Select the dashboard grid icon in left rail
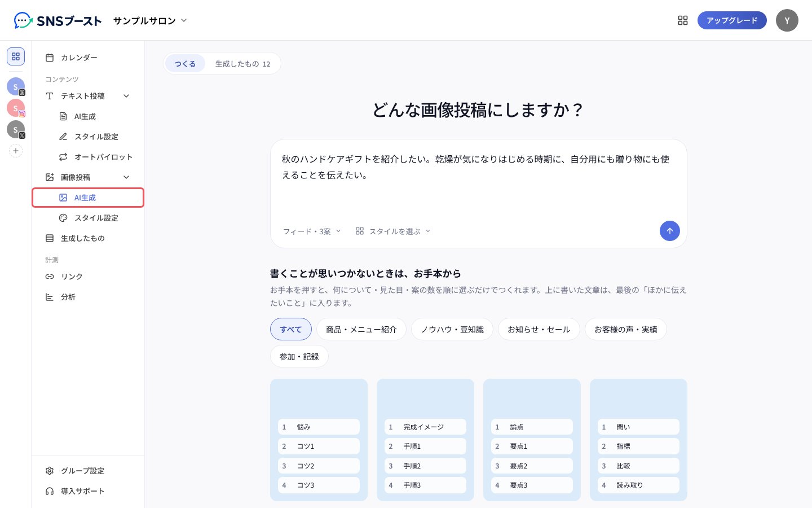 [x=16, y=56]
